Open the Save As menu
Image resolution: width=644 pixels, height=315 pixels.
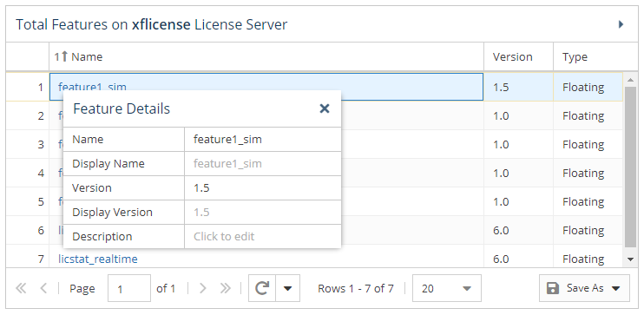[x=584, y=288]
